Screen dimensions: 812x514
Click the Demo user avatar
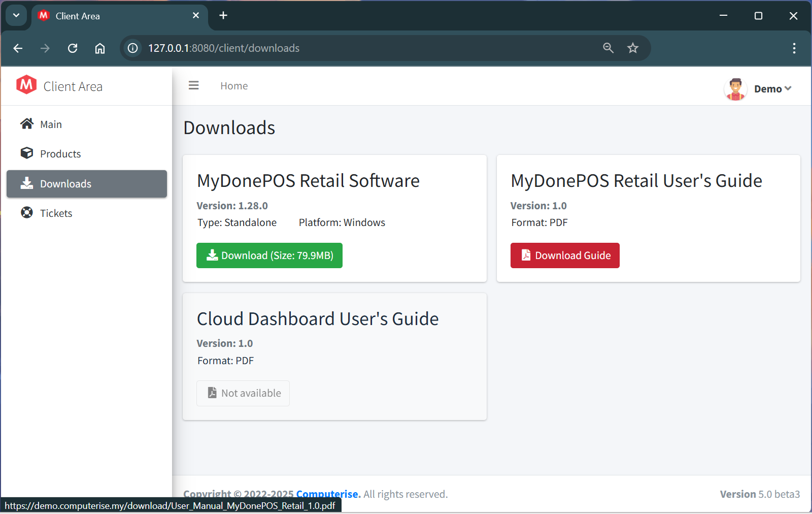point(735,89)
